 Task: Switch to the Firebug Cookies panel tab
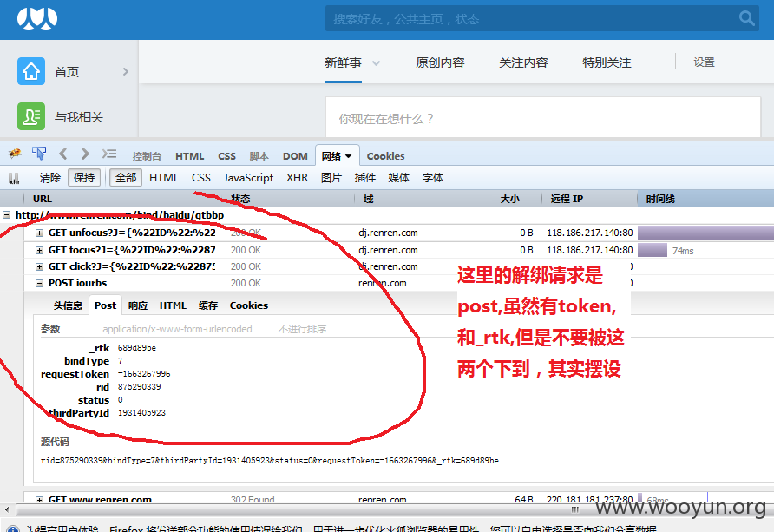(385, 156)
